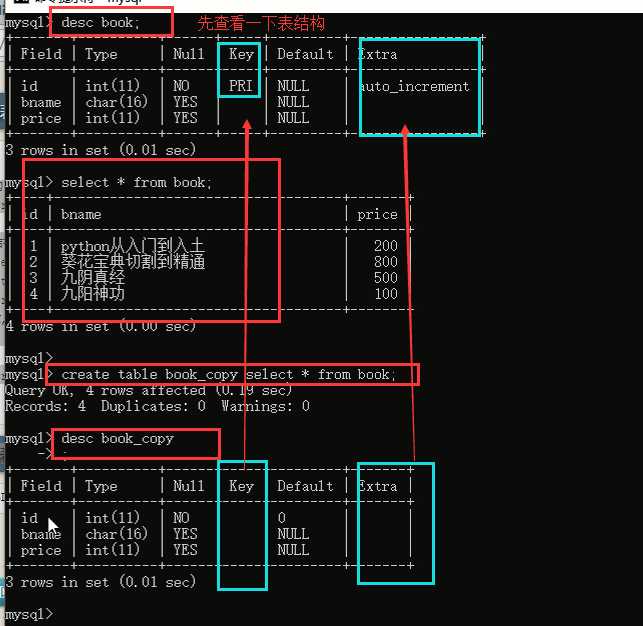
Task: Click the book title '九阴真经'
Action: (93, 278)
